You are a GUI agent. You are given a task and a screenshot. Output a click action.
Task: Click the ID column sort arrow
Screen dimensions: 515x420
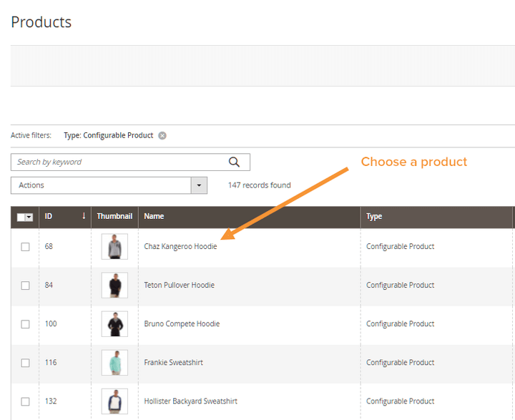pos(84,216)
